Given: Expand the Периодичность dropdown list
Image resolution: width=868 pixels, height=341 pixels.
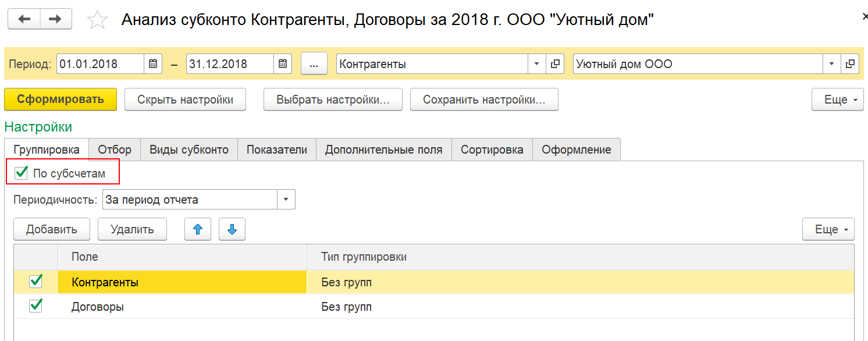Looking at the screenshot, I should coord(286,200).
